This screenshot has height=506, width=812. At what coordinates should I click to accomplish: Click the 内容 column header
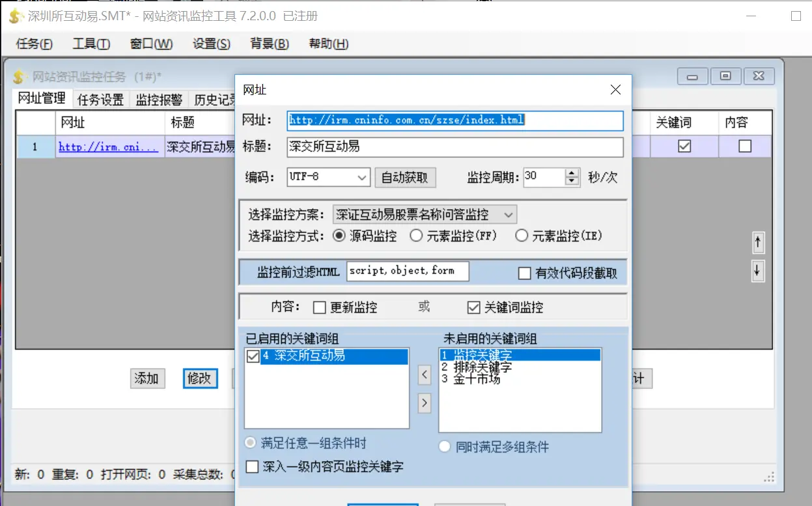[x=745, y=122]
